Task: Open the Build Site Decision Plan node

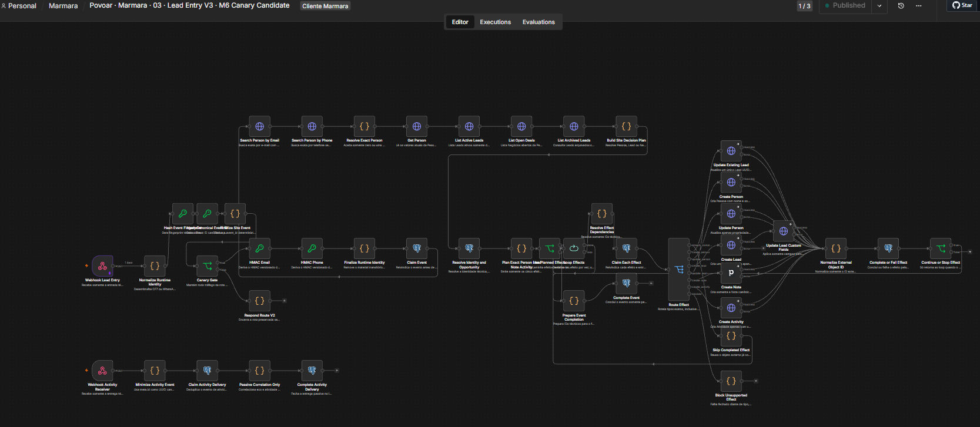Action: [x=626, y=126]
